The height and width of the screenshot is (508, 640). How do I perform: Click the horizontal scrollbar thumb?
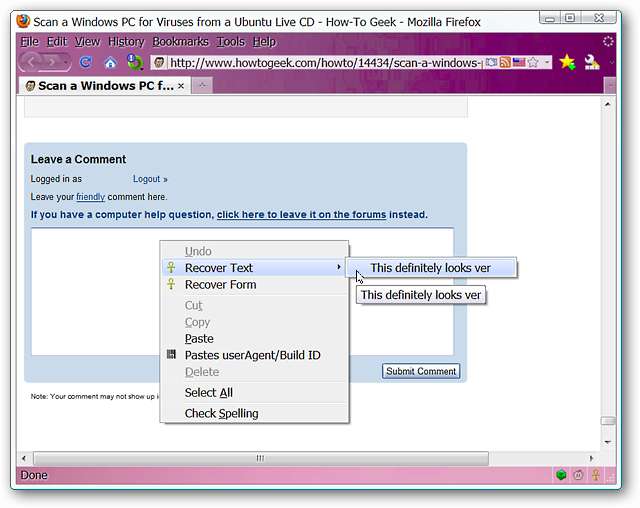261,458
